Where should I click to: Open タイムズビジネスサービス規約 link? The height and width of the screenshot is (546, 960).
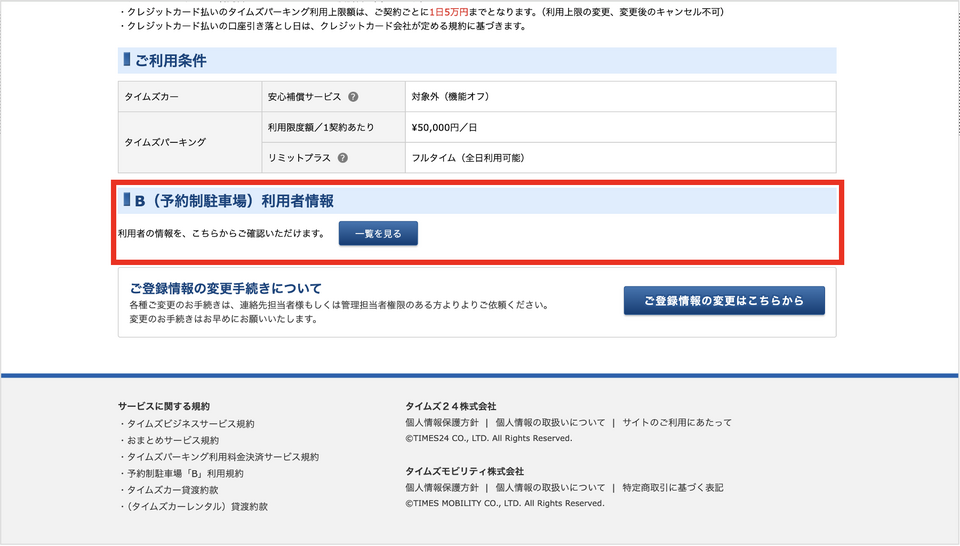tap(190, 424)
